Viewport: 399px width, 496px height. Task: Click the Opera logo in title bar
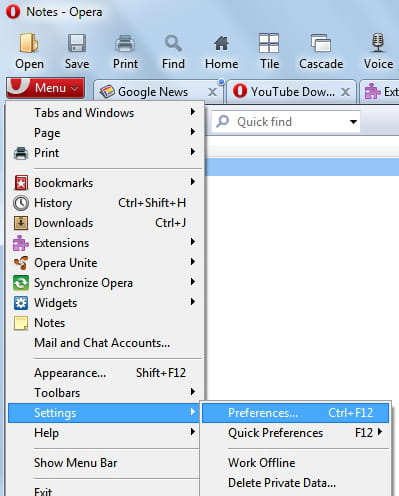13,12
